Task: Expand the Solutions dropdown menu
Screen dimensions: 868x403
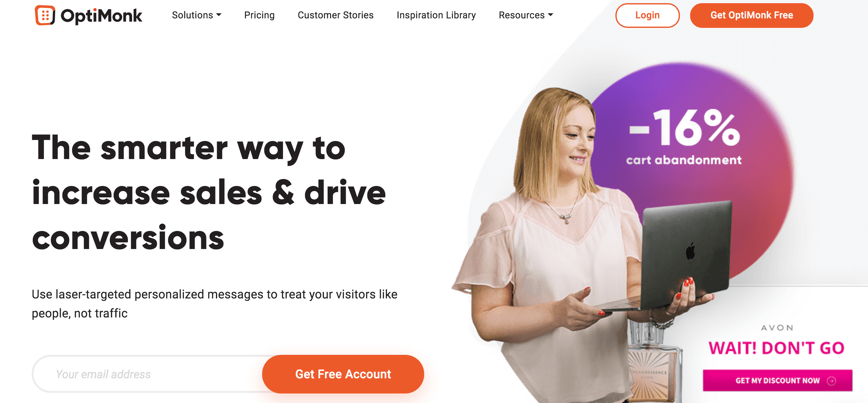Action: click(x=197, y=15)
